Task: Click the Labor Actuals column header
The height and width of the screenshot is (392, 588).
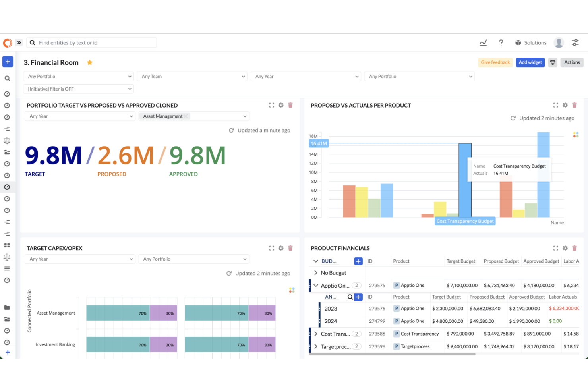Action: (563, 297)
